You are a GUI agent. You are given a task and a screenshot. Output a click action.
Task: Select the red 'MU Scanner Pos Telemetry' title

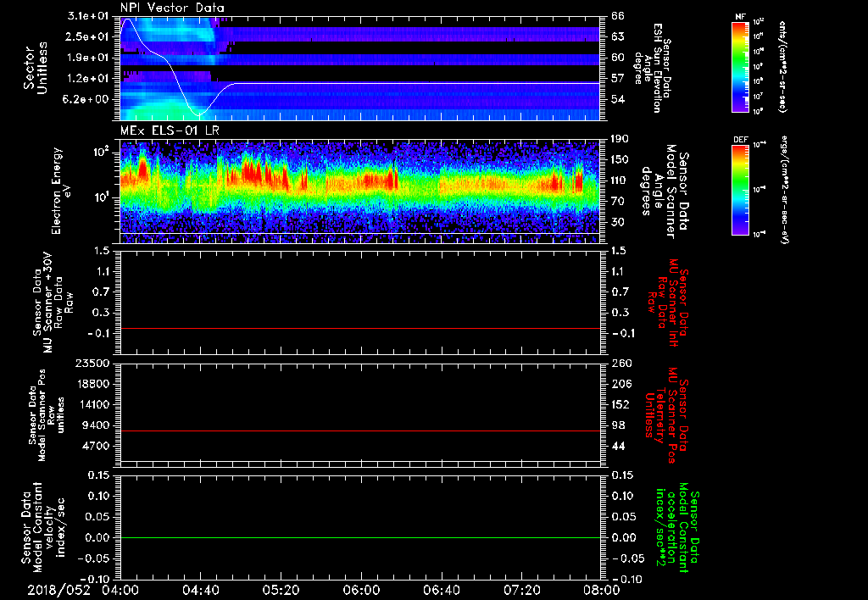[666, 415]
